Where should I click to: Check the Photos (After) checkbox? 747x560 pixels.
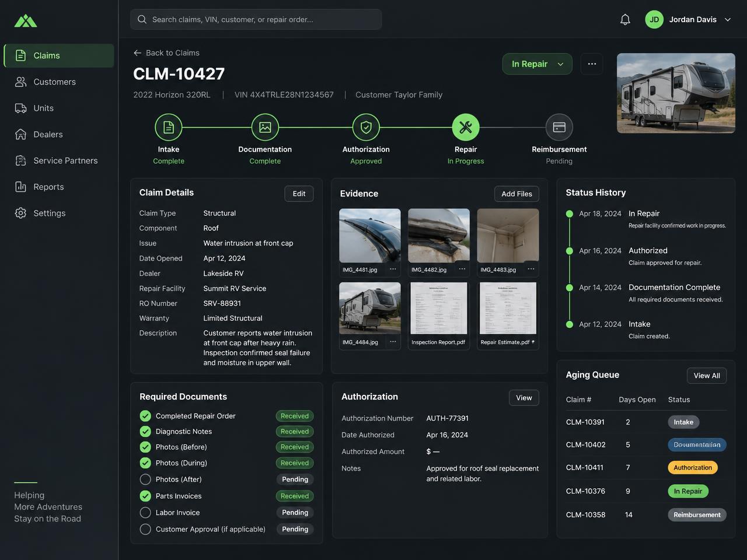145,480
